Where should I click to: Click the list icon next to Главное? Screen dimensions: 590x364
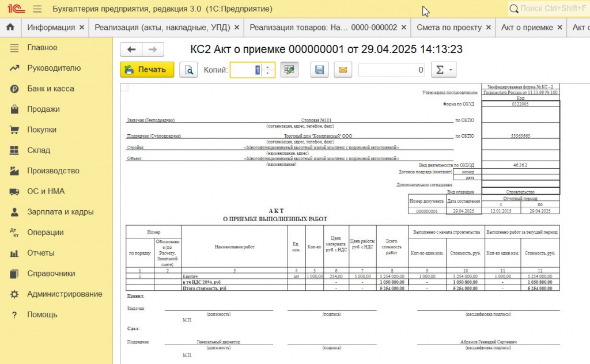click(14, 48)
